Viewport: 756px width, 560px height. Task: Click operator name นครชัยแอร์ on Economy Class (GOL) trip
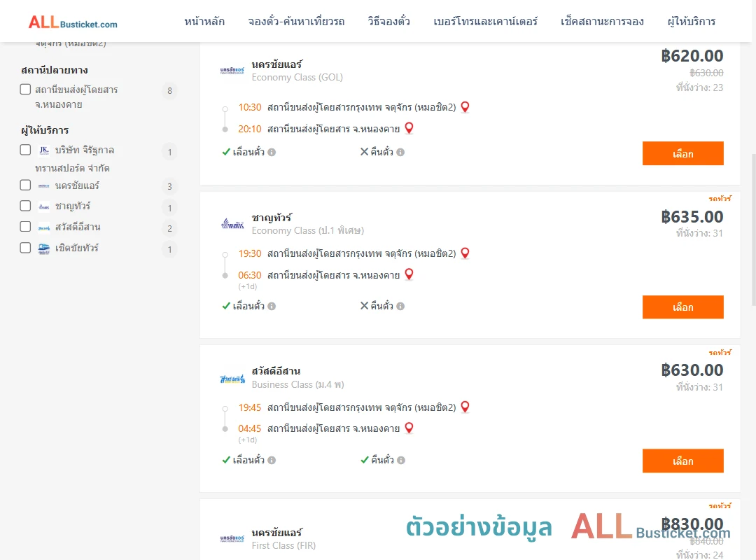276,64
